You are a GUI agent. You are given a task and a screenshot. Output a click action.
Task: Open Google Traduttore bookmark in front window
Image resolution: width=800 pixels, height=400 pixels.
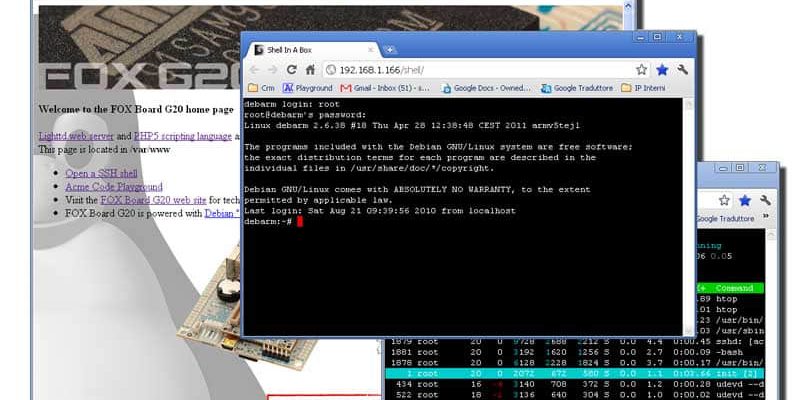[578, 88]
